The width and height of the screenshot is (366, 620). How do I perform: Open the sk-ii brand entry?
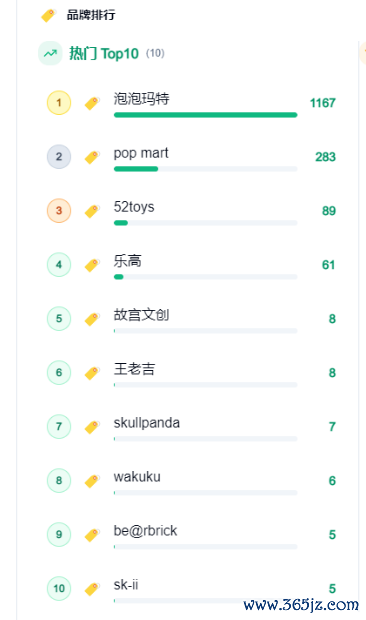[126, 584]
